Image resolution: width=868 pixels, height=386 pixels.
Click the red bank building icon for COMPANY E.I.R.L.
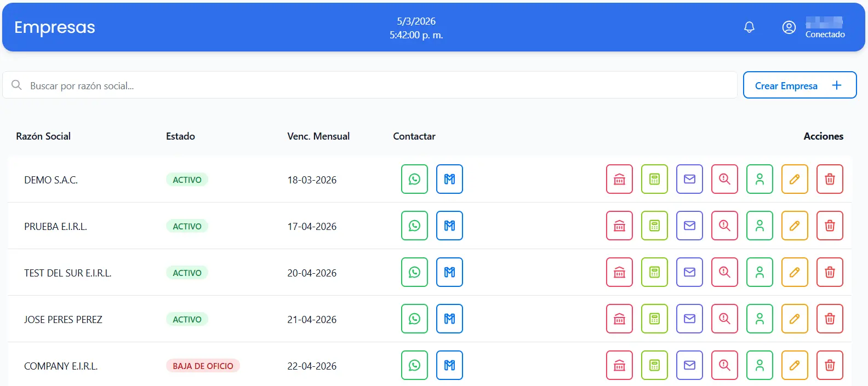tap(619, 365)
